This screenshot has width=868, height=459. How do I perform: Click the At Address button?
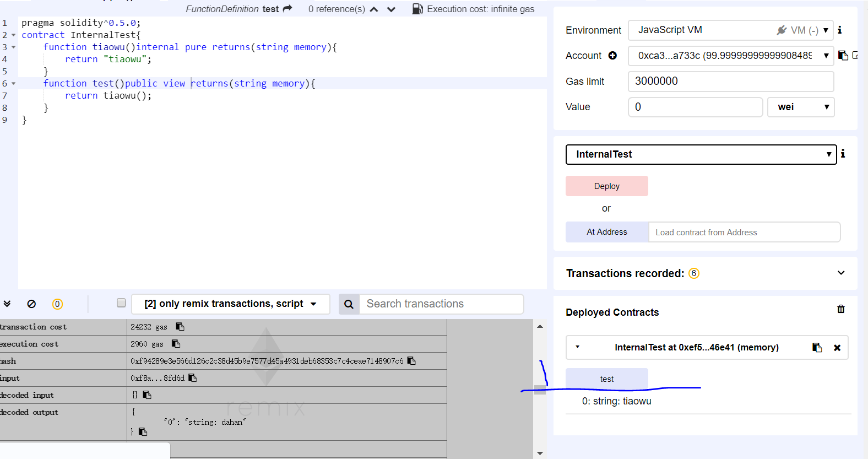click(607, 232)
